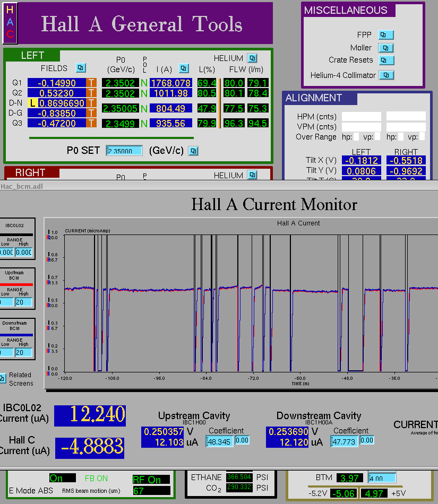Viewport: 438px width, 504px height.
Task: Click the Downstream Cavity coefficient 47.773 field
Action: point(344,441)
